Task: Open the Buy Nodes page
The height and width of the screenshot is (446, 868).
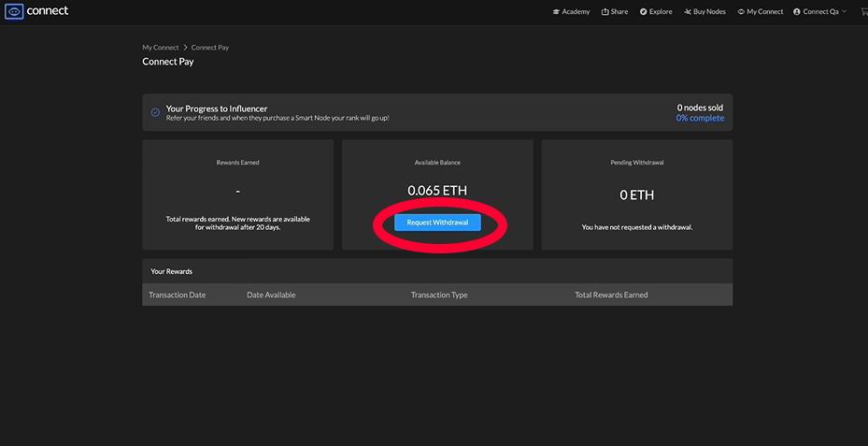Action: 704,11
